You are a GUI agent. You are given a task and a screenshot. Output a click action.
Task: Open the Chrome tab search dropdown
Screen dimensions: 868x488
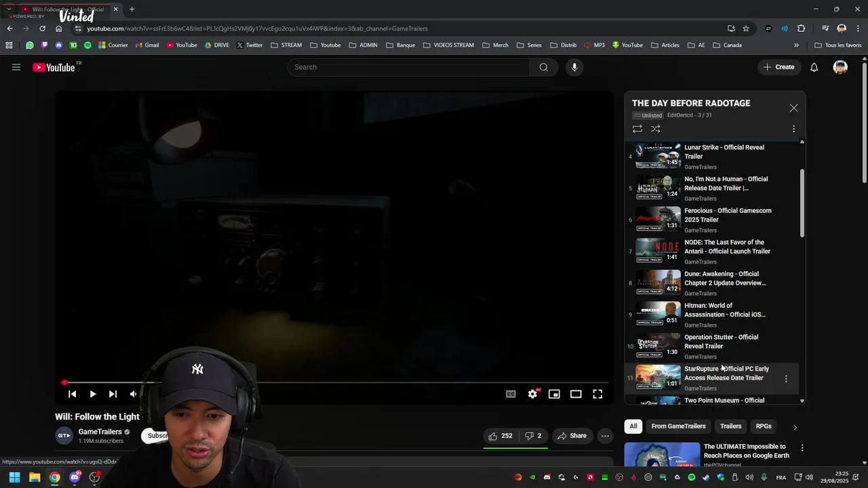(x=9, y=9)
